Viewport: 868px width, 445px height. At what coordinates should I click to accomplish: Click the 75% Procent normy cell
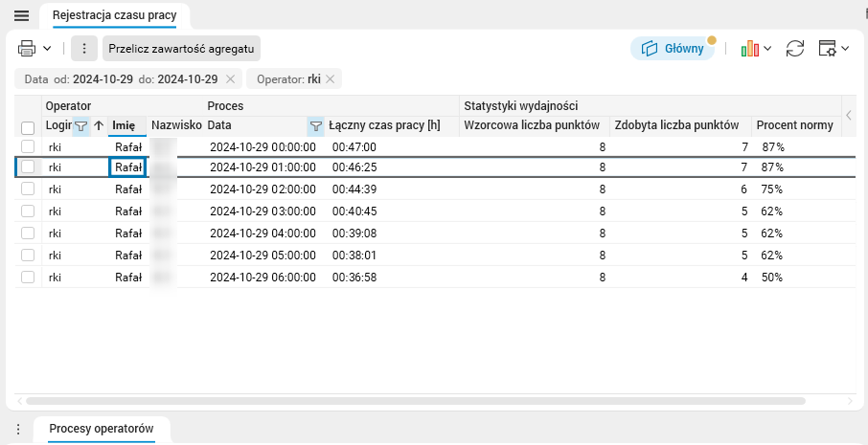point(771,189)
